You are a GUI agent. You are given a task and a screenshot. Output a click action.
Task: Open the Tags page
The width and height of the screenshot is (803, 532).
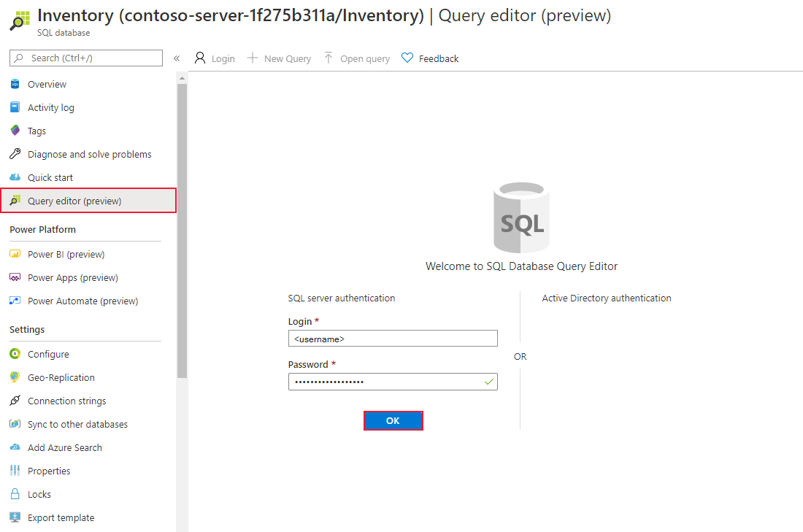(36, 131)
